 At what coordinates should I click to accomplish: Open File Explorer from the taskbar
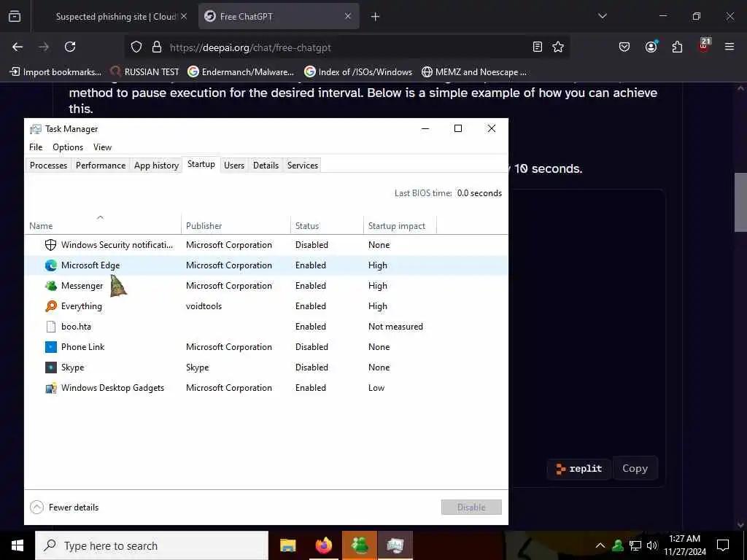pyautogui.click(x=287, y=545)
